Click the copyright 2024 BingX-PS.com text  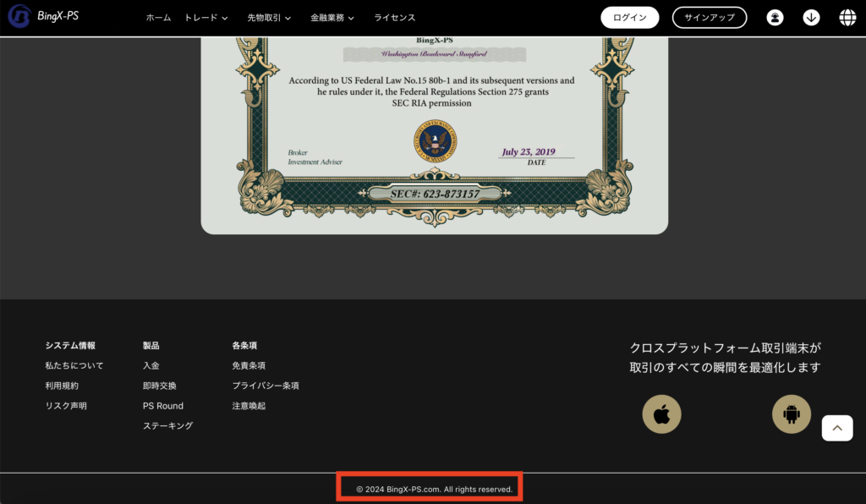click(x=434, y=489)
